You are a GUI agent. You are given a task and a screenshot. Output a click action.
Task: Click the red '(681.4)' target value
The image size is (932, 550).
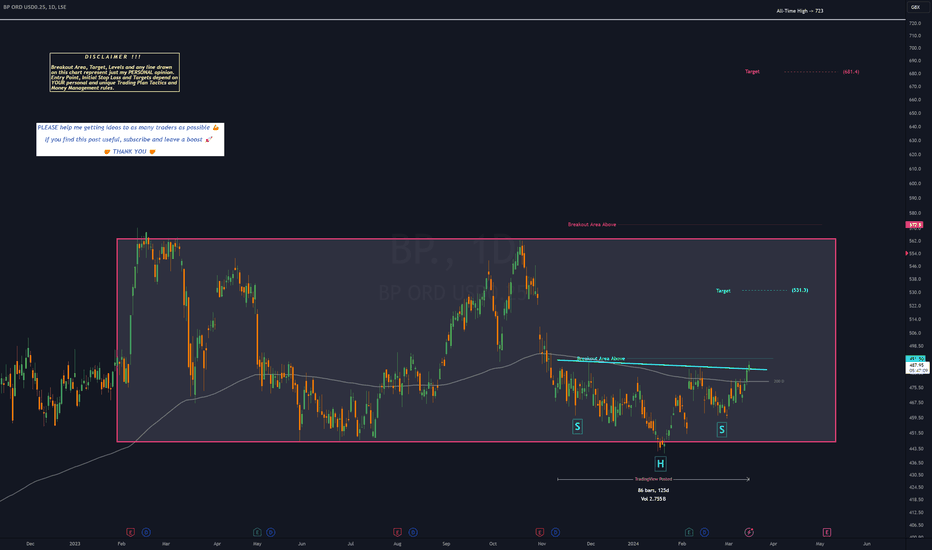pos(851,71)
